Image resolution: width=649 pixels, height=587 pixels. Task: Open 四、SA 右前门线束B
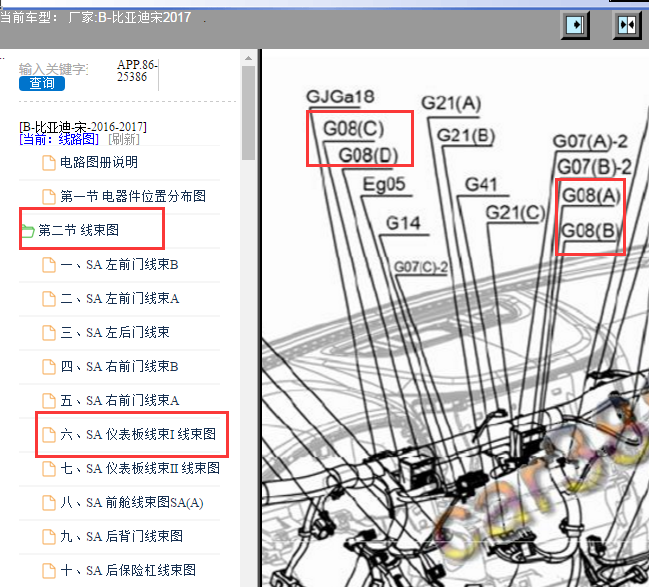pyautogui.click(x=119, y=366)
